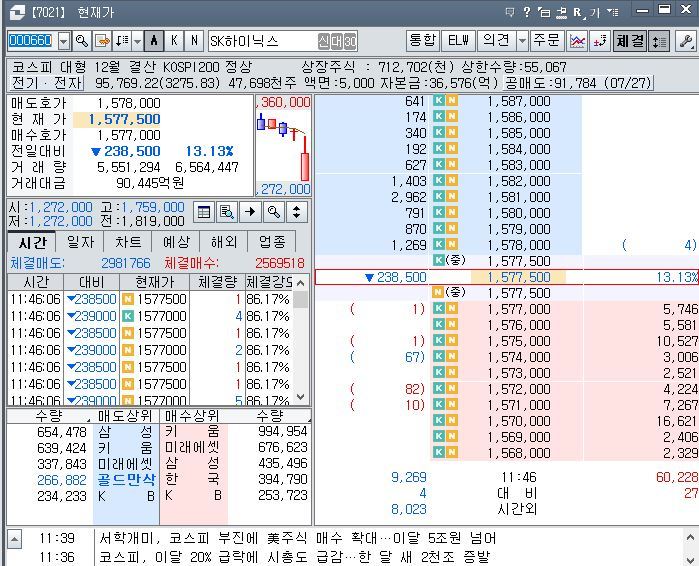Click the speech bubble icon in title bar
The image size is (699, 566).
coord(510,12)
